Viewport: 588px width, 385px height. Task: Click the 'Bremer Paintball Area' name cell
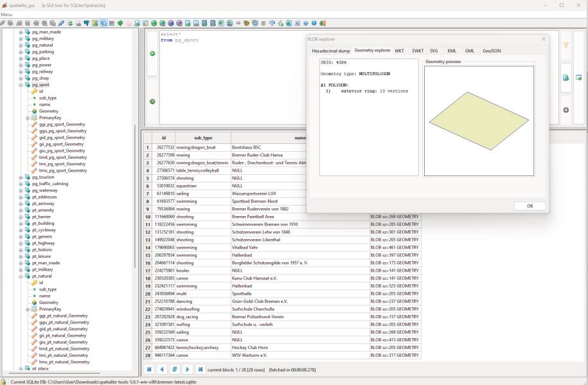[x=300, y=217]
